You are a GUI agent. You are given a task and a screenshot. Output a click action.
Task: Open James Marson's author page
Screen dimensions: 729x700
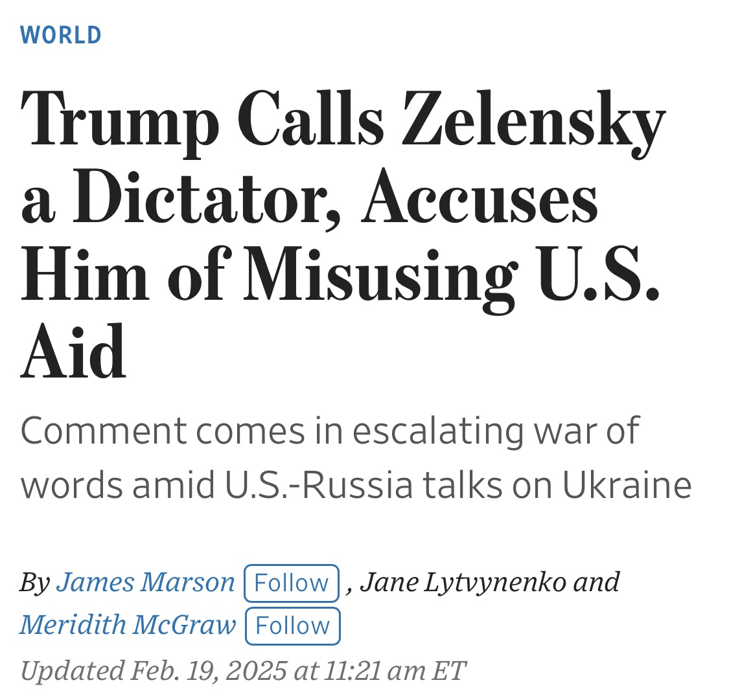(x=145, y=582)
